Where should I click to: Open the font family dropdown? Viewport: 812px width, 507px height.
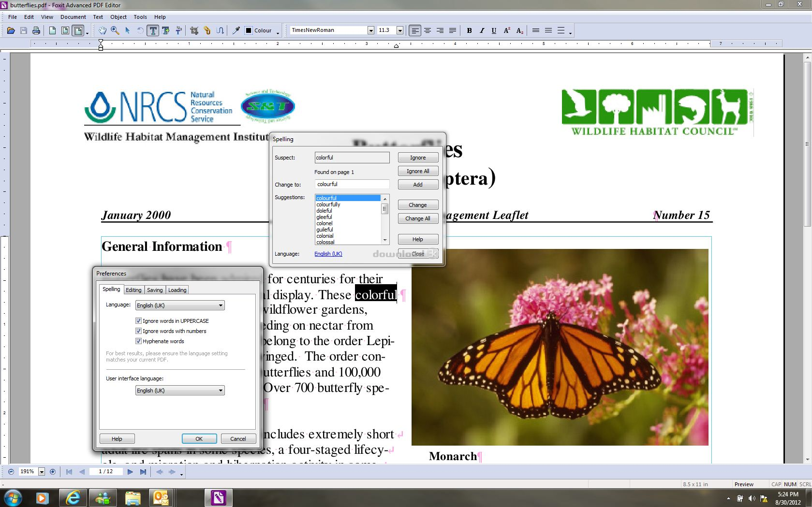tap(370, 30)
